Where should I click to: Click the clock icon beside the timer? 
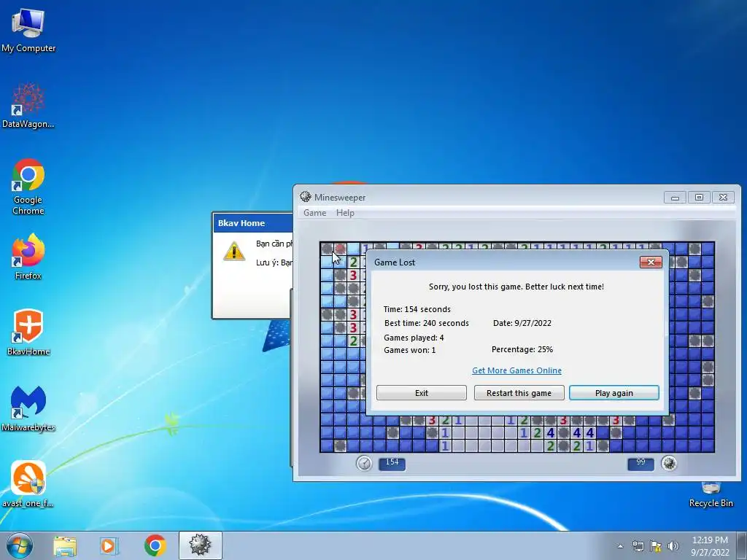pos(364,463)
